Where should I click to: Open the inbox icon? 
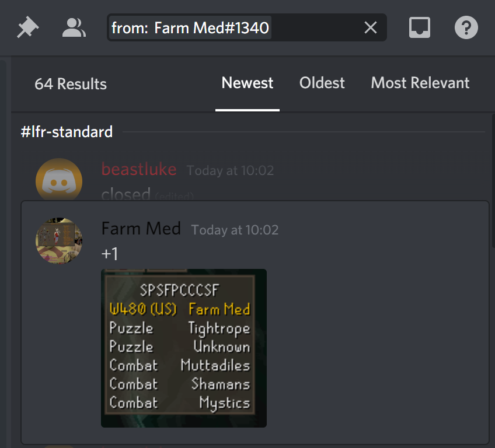[419, 27]
